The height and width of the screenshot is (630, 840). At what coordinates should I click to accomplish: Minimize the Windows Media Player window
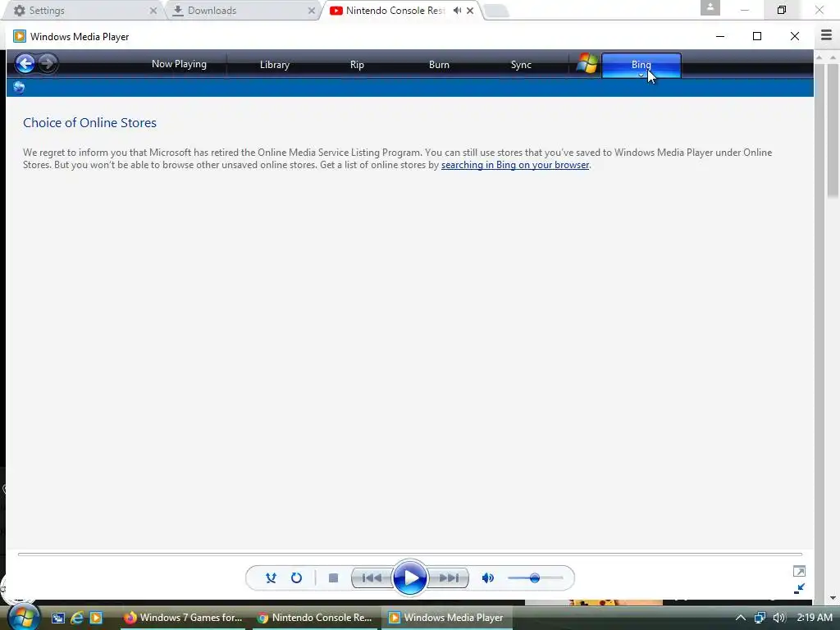[x=720, y=36]
